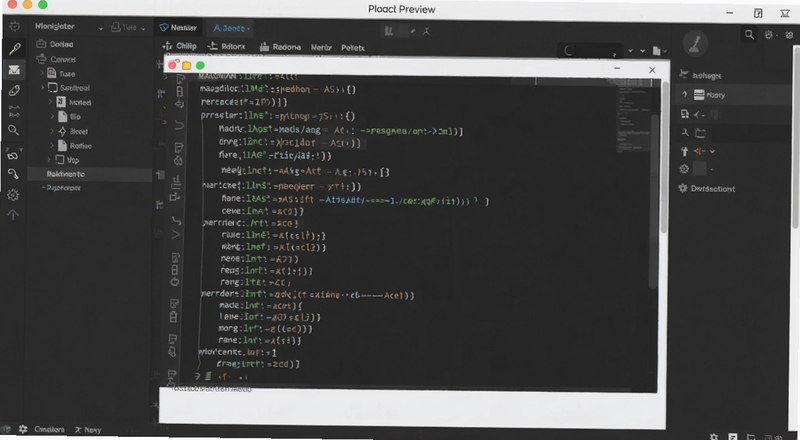Switch to the Nemiar tab
Viewport: 800px width, 440px height.
tap(178, 28)
